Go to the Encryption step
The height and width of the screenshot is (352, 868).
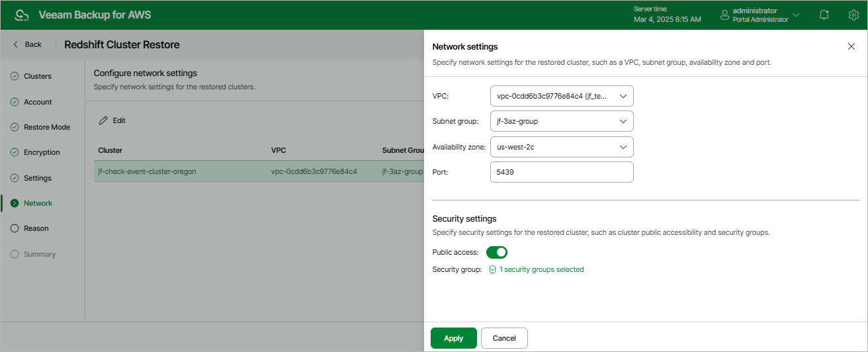click(x=42, y=152)
